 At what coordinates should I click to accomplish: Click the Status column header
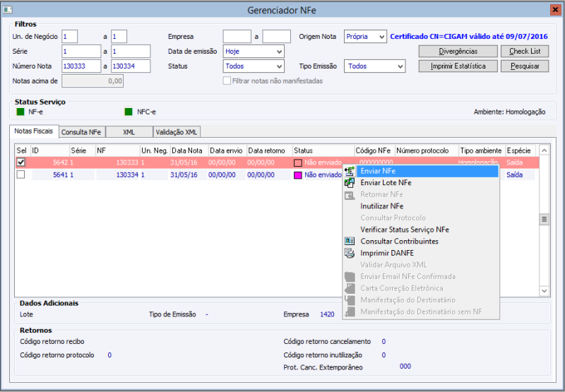pos(323,150)
